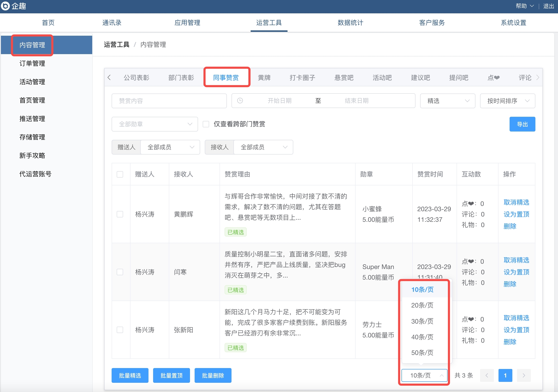Screen dimensions: 558x392
Task: Toggle the select-all header checkbox
Action: [120, 174]
